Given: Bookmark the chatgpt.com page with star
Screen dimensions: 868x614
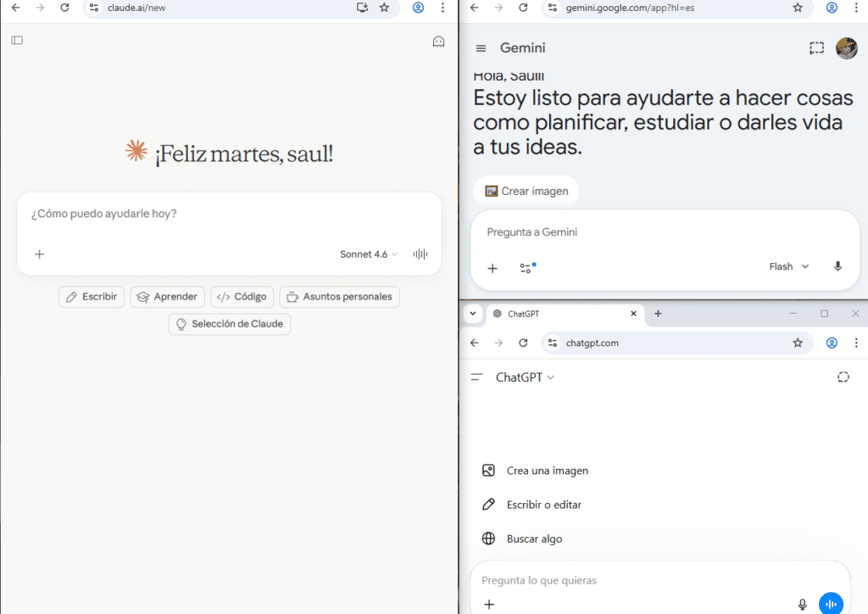Looking at the screenshot, I should (x=798, y=343).
